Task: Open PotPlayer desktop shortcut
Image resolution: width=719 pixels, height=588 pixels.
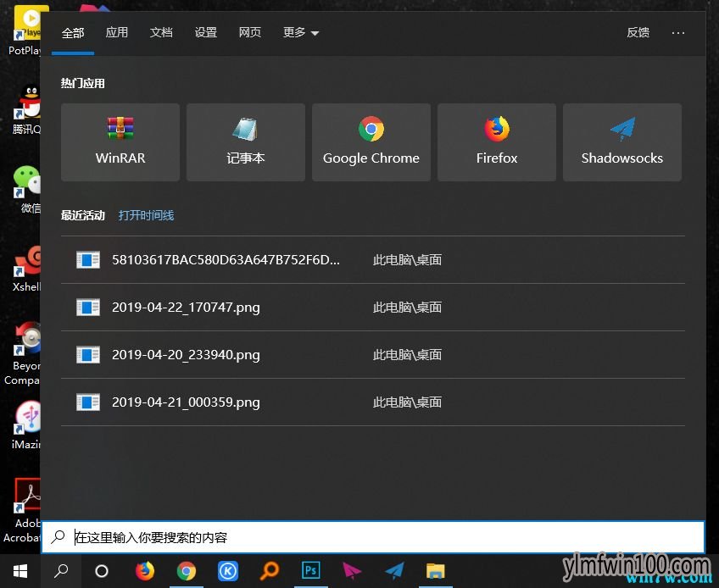Action: coord(25,31)
